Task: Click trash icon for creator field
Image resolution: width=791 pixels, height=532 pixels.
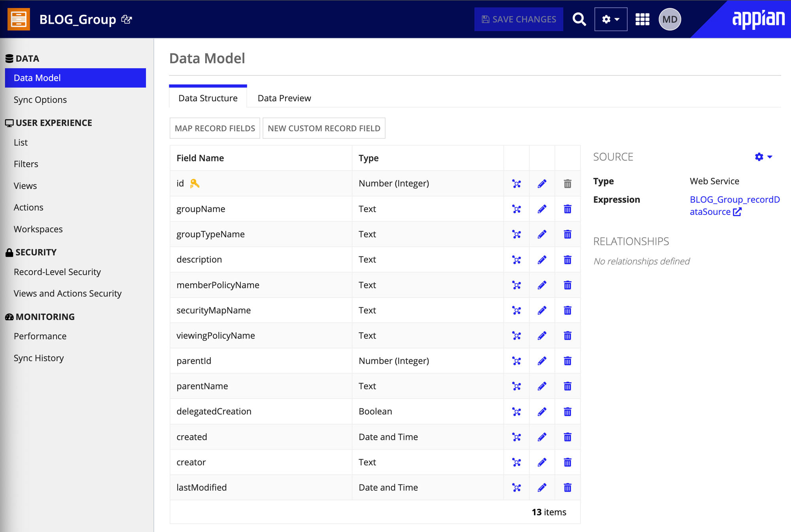Action: 568,462
